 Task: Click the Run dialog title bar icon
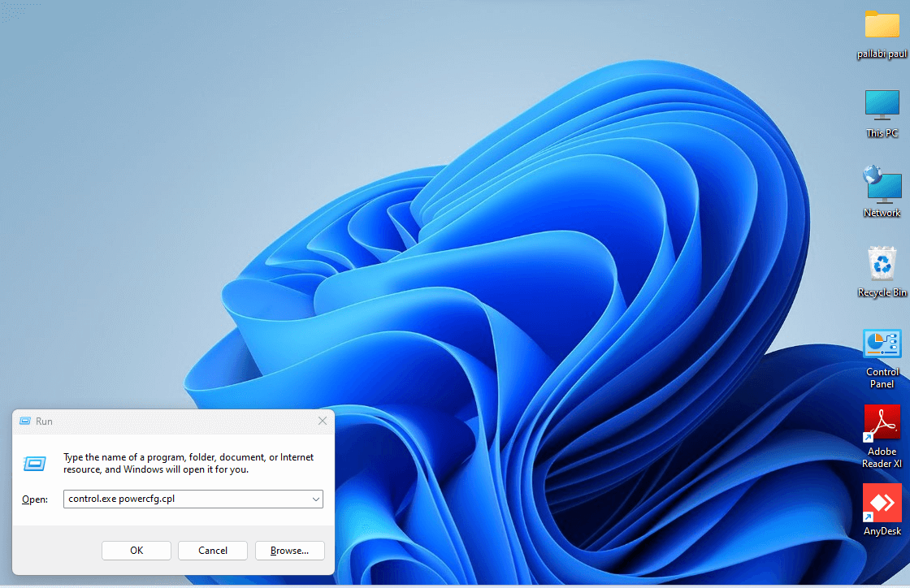(x=24, y=421)
